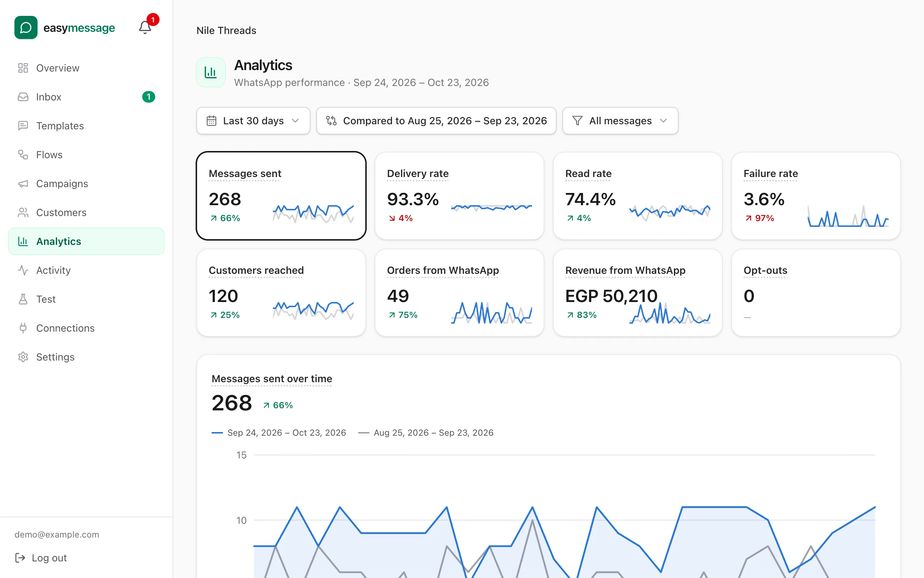Click the Nile Threads workspace name

(226, 31)
